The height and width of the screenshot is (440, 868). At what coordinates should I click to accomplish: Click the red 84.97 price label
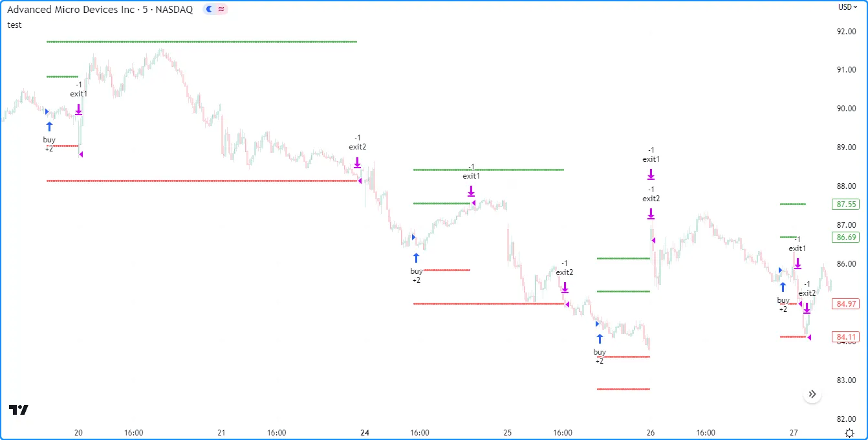pos(846,303)
